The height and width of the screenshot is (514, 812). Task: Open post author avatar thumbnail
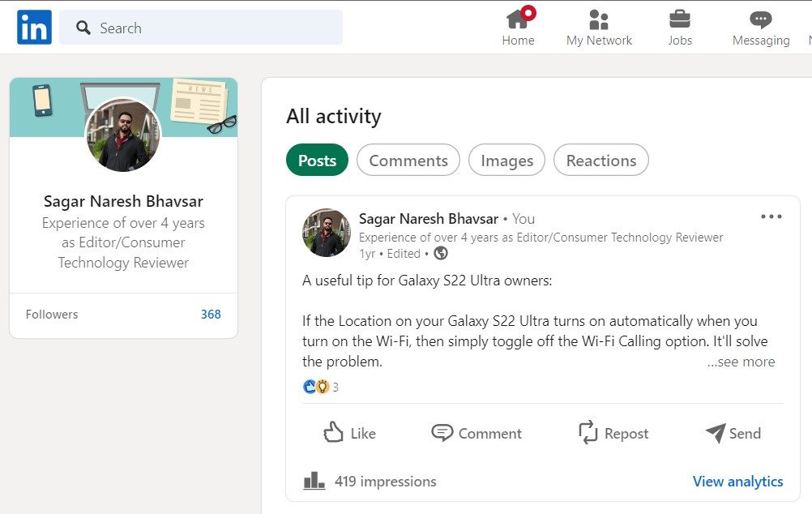click(327, 233)
